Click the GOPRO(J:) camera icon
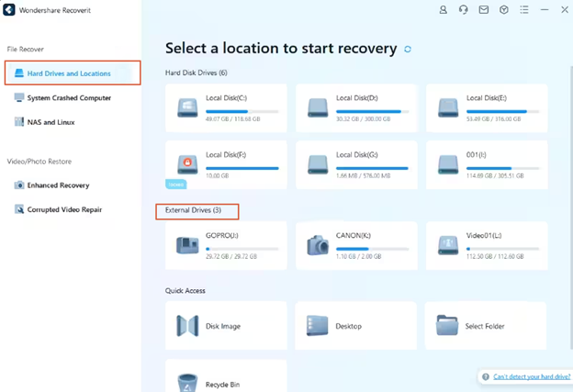Screen dimensions: 573x392 (x=187, y=245)
